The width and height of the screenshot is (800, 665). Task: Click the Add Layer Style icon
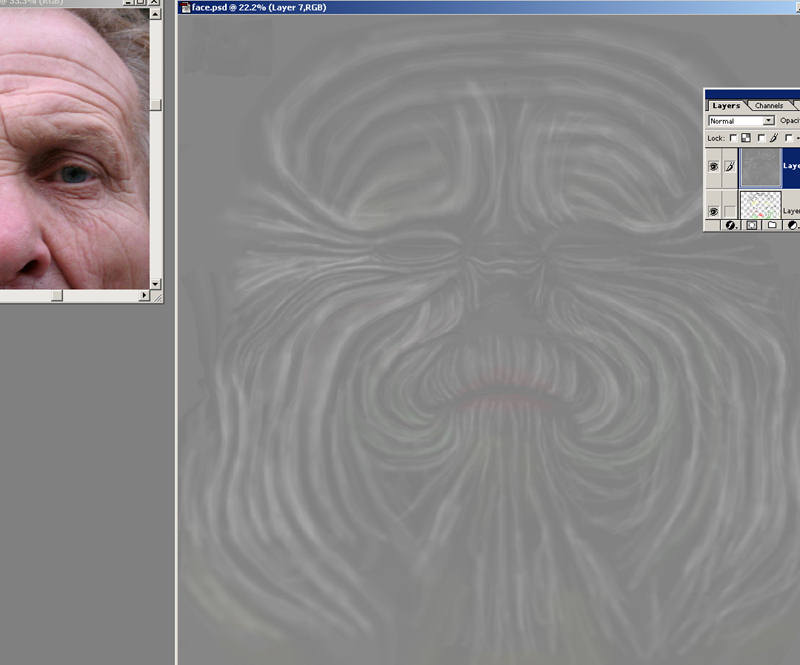coord(731,226)
